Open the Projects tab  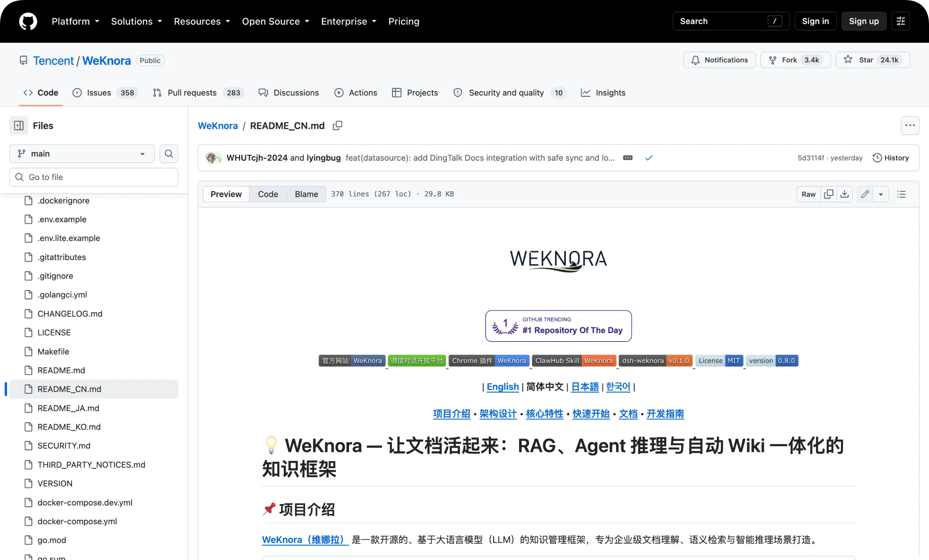click(x=415, y=93)
